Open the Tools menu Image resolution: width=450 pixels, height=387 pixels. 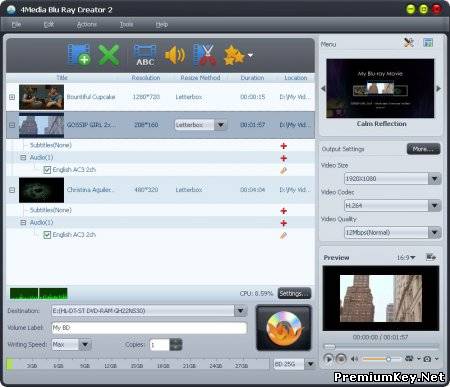[126, 24]
